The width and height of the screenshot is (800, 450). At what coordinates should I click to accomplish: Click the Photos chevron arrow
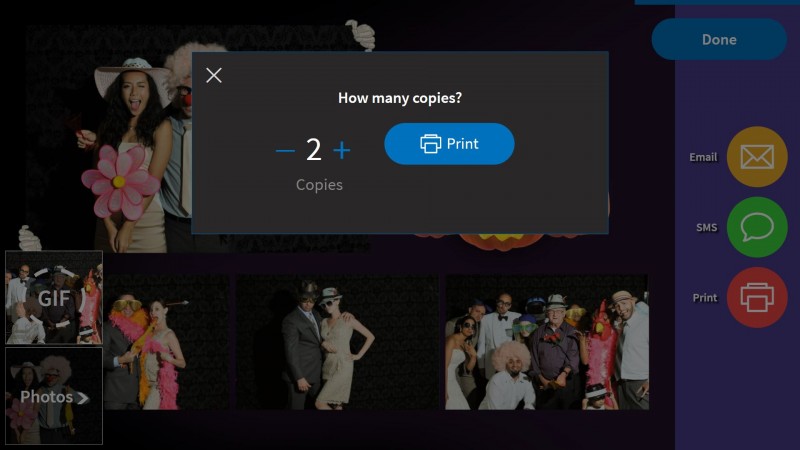pos(83,398)
